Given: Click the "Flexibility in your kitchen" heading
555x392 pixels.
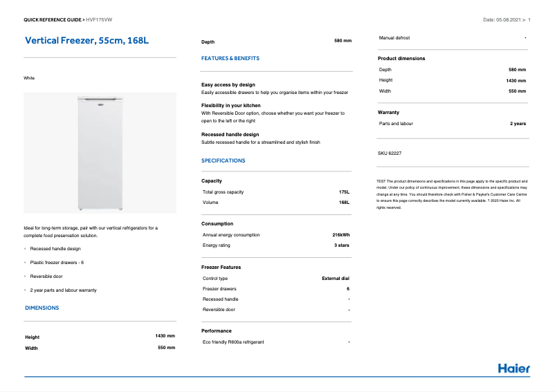Looking at the screenshot, I should [x=231, y=105].
